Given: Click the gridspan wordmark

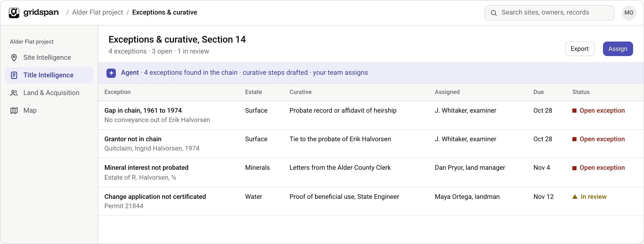Looking at the screenshot, I should [x=41, y=12].
